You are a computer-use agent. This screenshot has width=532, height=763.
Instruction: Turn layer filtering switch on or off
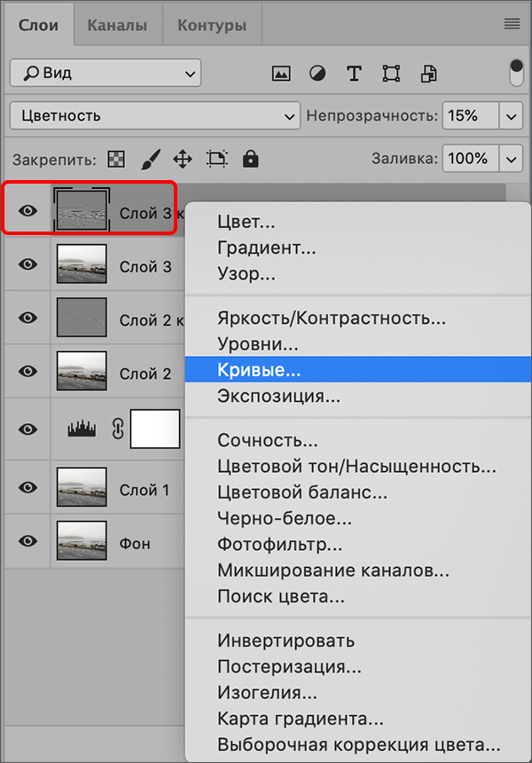pos(517,73)
